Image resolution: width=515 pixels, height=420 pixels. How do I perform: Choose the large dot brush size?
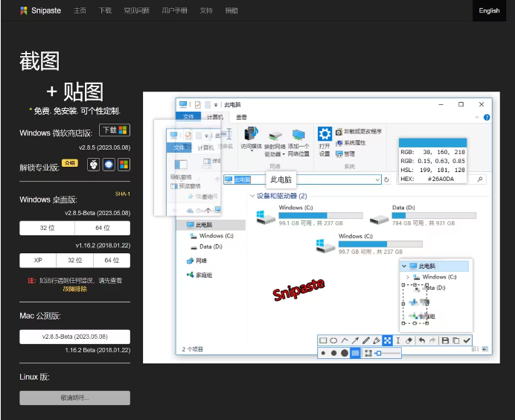(x=345, y=353)
